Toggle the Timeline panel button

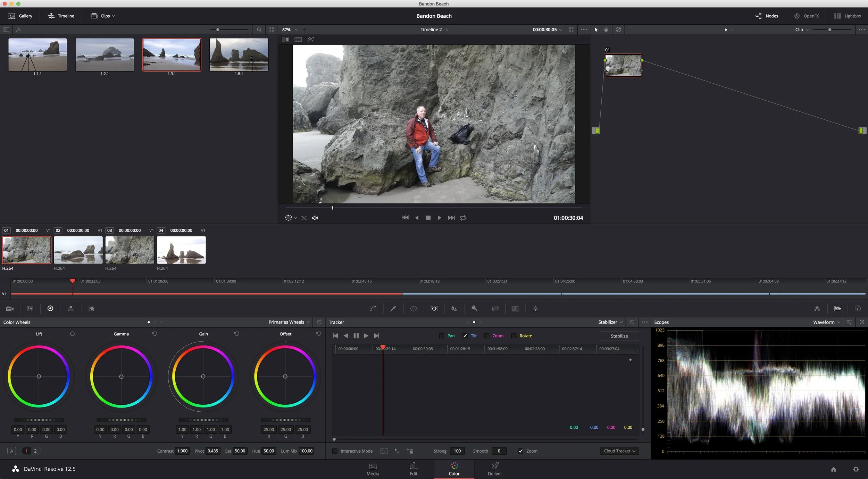click(61, 16)
